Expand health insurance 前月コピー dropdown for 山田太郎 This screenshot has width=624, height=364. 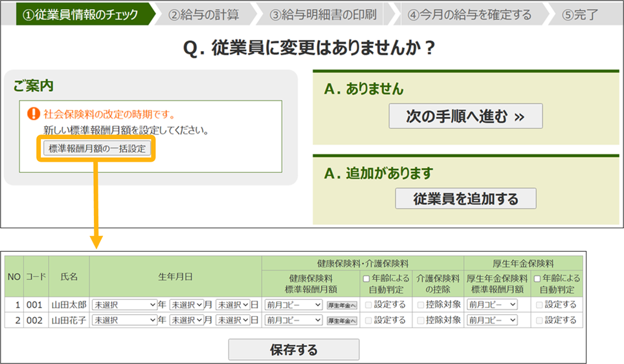[x=294, y=305]
